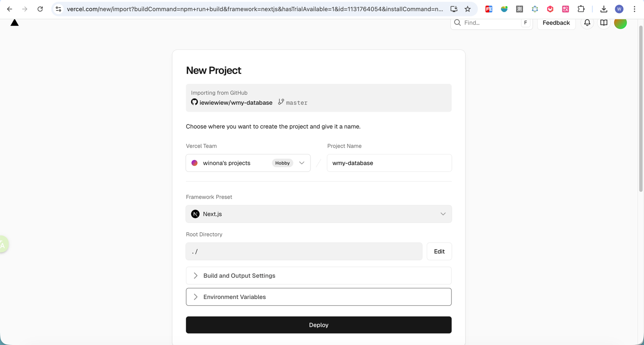This screenshot has width=644, height=345.
Task: Bookmark this page with star icon
Action: tap(467, 9)
